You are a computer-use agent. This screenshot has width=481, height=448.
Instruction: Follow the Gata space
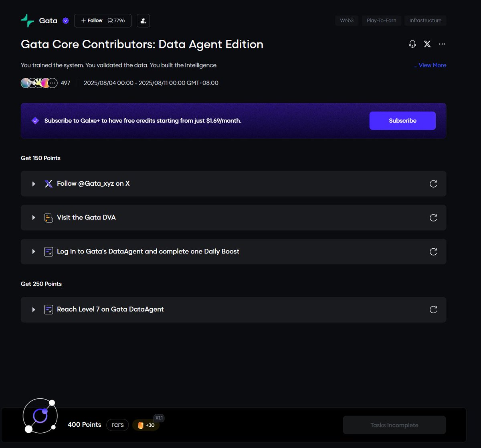coord(103,20)
